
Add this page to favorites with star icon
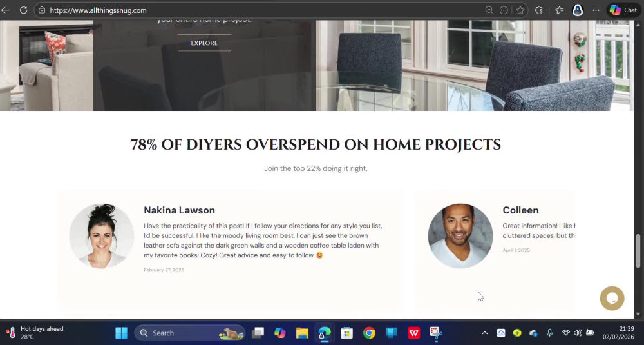[520, 10]
